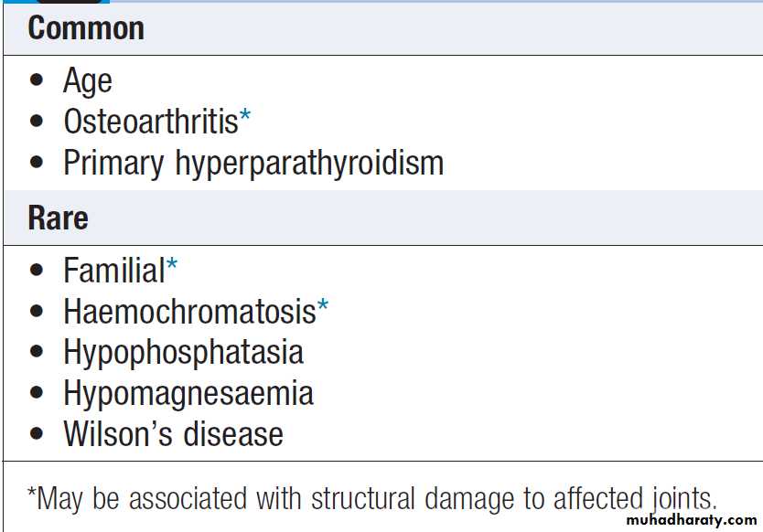
Task: Click the word Osteoarthritis
Action: coord(150,122)
